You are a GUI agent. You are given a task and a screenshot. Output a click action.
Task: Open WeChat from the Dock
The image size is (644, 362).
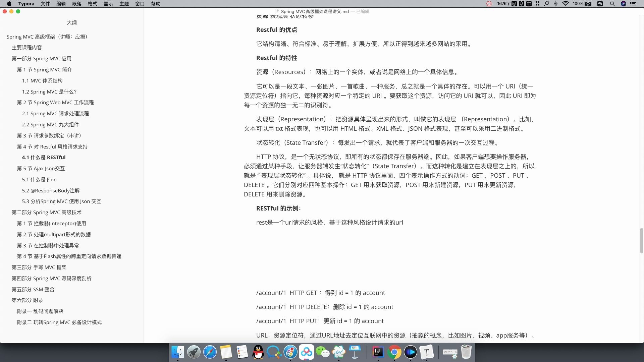(323, 352)
